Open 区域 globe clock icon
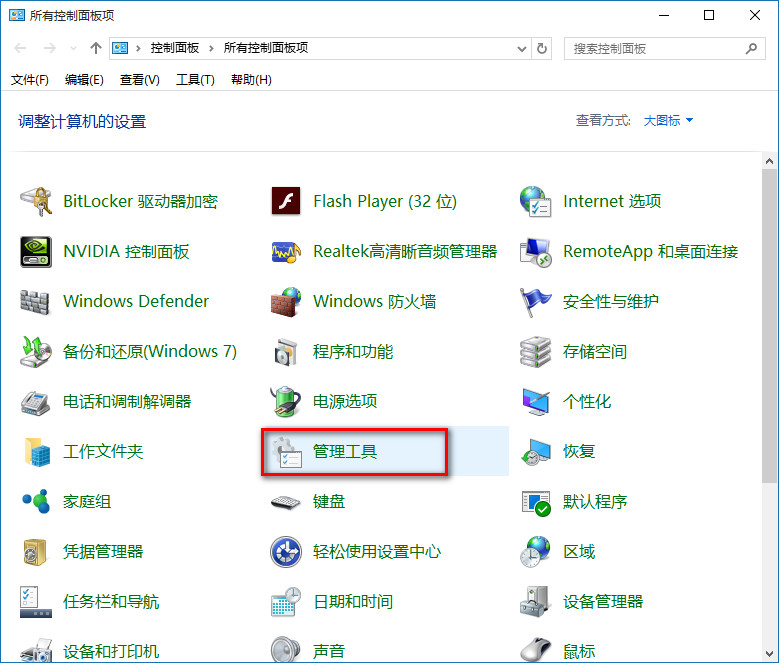779x663 pixels. coord(535,552)
